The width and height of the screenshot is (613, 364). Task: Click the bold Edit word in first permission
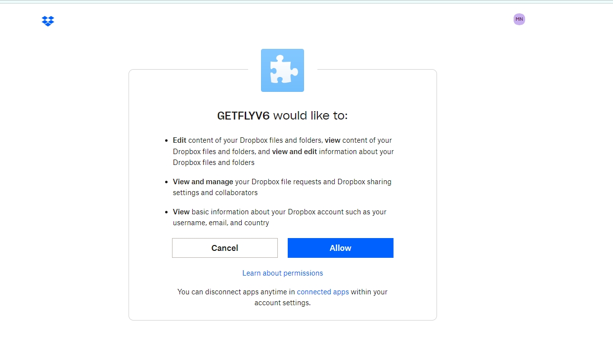[x=179, y=140]
